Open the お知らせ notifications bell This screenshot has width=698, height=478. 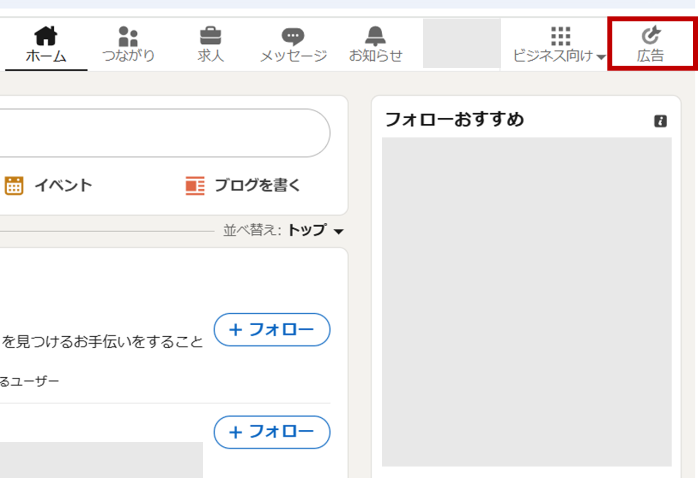[375, 36]
